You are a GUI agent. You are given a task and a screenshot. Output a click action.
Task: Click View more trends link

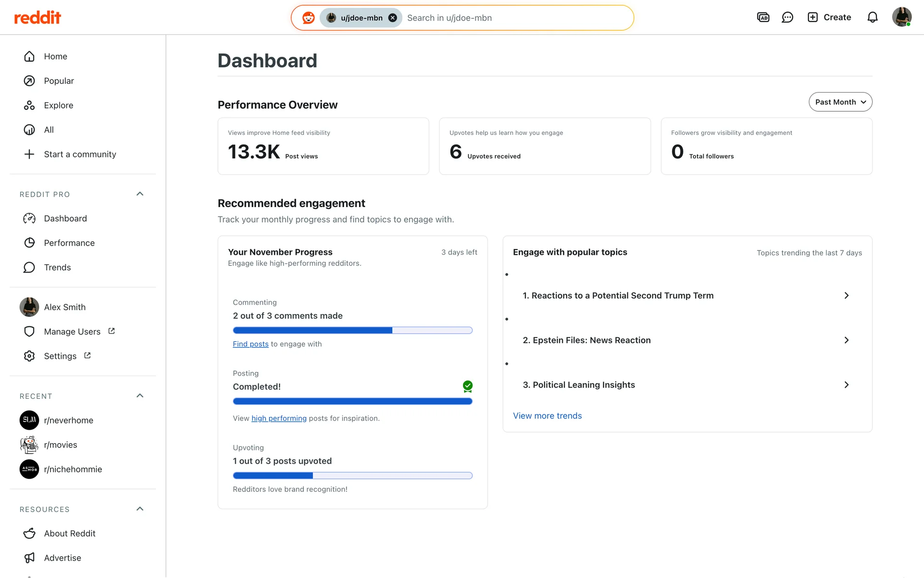pos(547,416)
